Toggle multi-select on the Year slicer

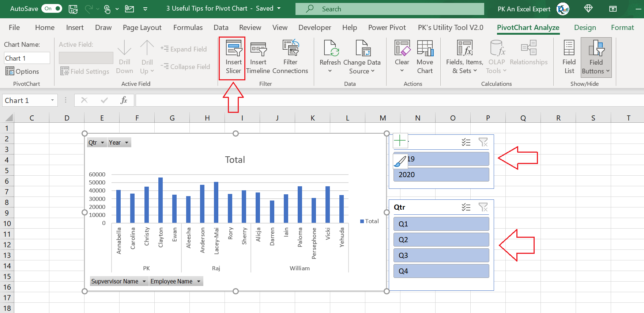(466, 142)
